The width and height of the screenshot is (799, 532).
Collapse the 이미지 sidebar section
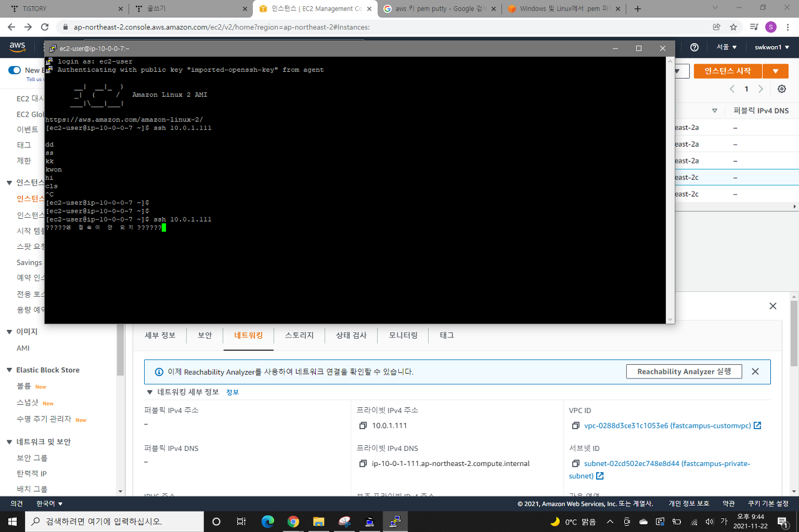pos(9,332)
